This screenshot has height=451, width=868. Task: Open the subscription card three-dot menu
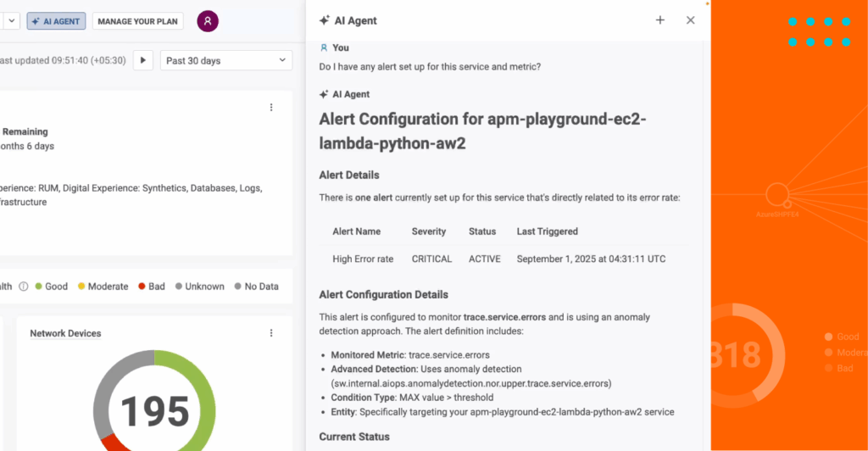pyautogui.click(x=271, y=108)
